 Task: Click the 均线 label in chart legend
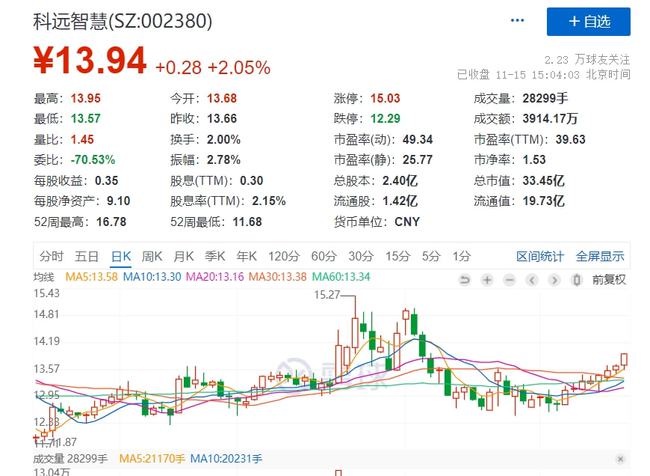44,277
